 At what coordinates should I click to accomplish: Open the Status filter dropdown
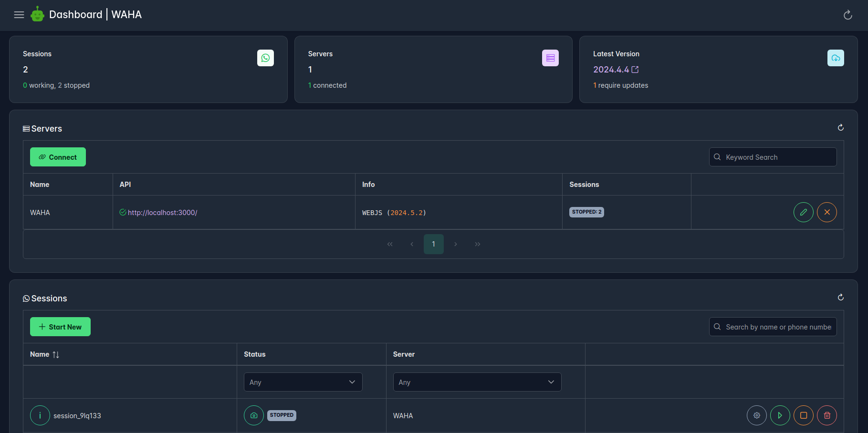(x=303, y=382)
